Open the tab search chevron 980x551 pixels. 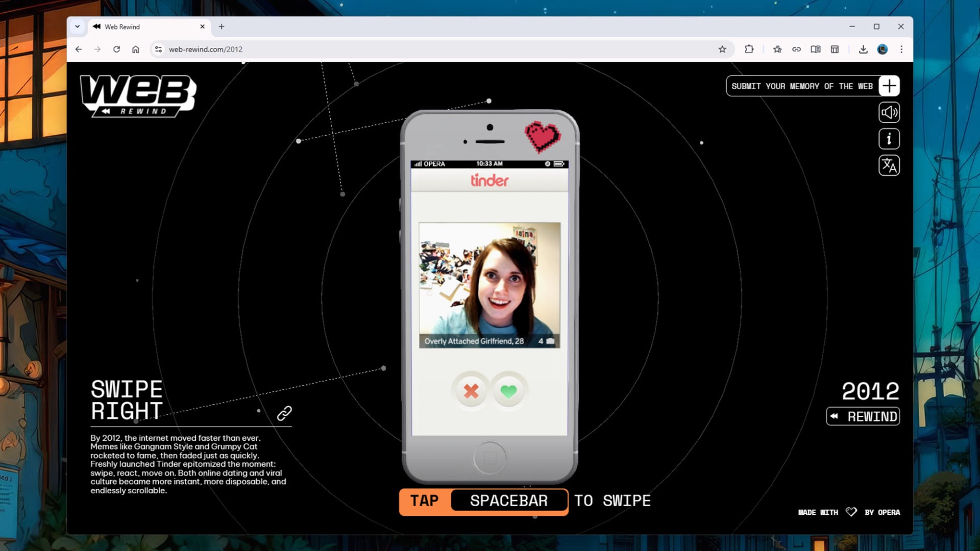78,27
